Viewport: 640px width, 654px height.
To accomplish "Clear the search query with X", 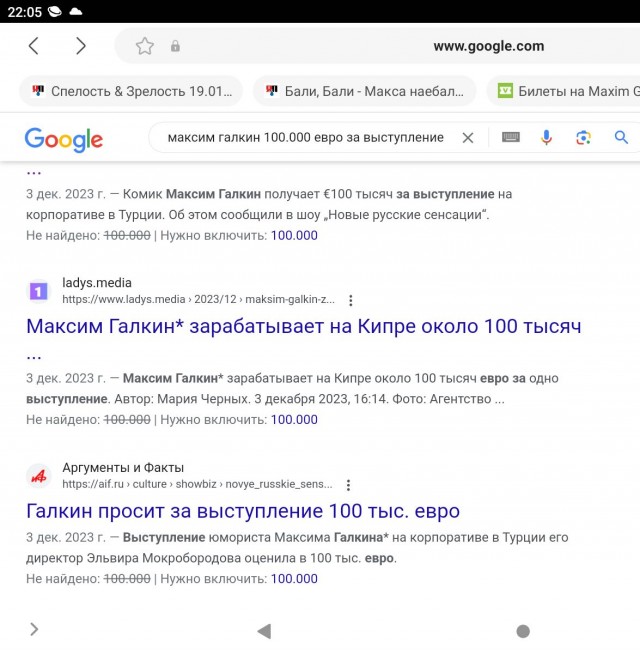I will click(468, 138).
